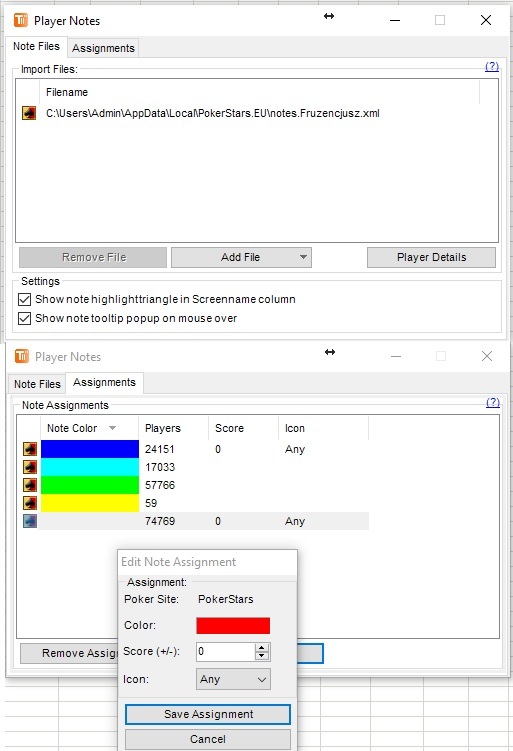Click the upper window's Player Notes app icon
The width and height of the screenshot is (513, 751).
click(21, 20)
